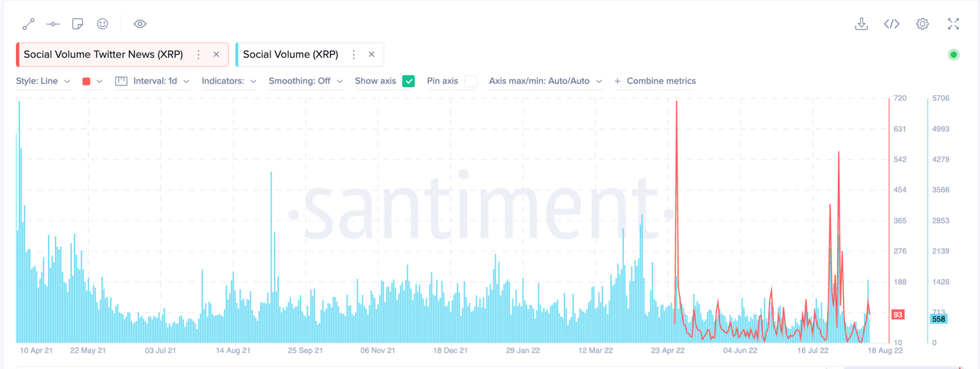Open the Interval: 1d dropdown
The image size is (980, 369).
pyautogui.click(x=152, y=82)
